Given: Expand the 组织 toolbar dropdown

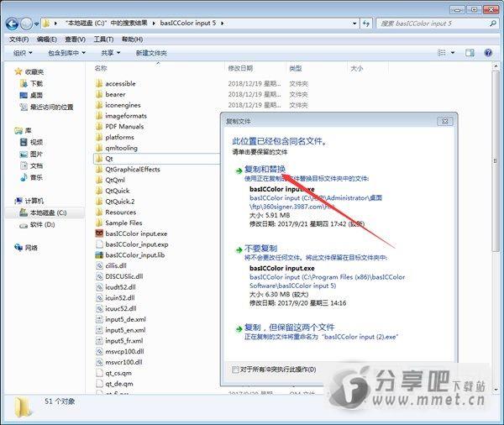Looking at the screenshot, I should coord(23,53).
